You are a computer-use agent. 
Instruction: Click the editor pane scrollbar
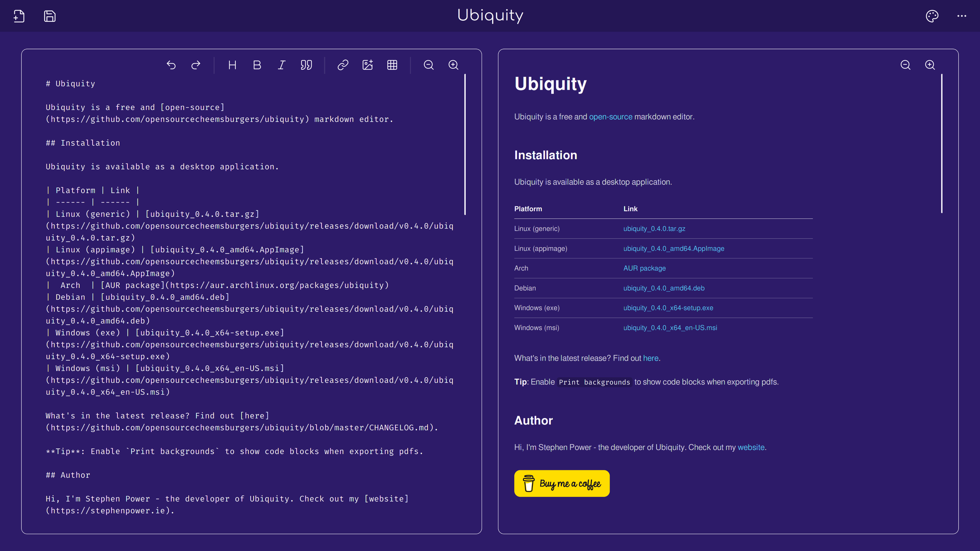(x=465, y=144)
